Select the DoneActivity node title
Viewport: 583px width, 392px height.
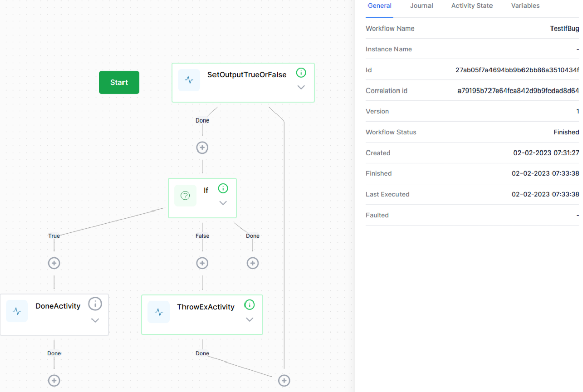pyautogui.click(x=57, y=306)
